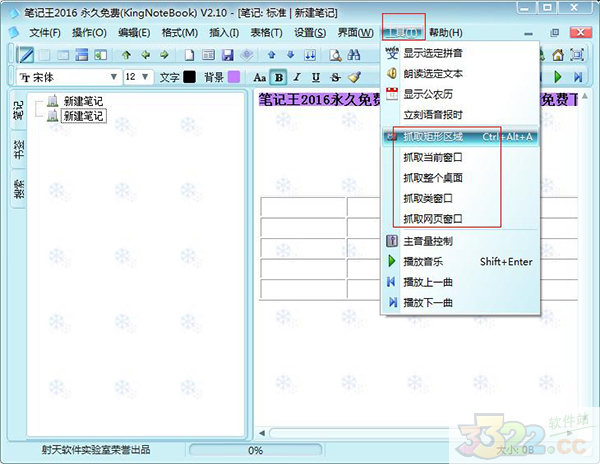
Task: Open find with binoculars icon
Action: coord(354,55)
